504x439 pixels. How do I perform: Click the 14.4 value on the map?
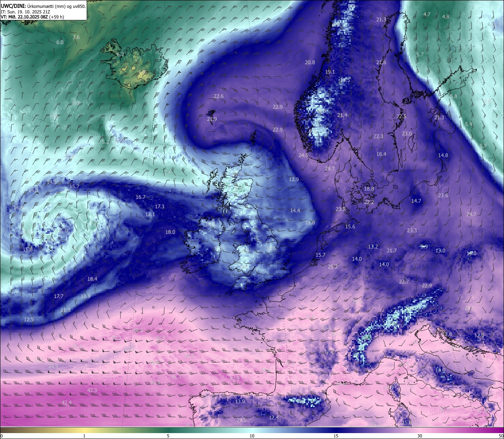tap(295, 211)
